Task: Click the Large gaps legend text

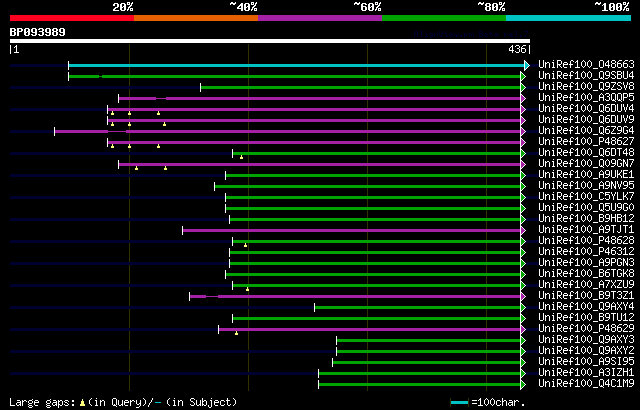Action: (42, 402)
